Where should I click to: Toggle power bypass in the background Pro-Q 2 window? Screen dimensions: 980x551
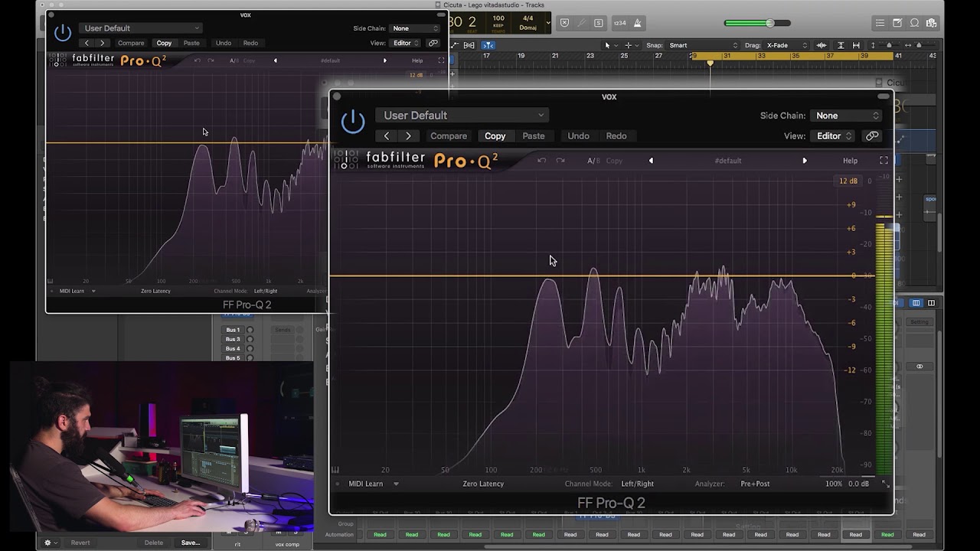point(63,32)
